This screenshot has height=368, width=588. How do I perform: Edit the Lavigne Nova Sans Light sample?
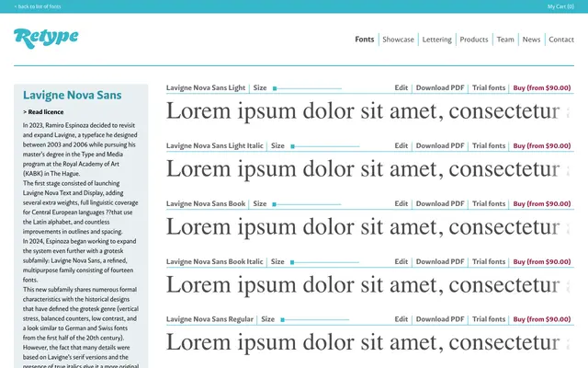[x=401, y=88]
